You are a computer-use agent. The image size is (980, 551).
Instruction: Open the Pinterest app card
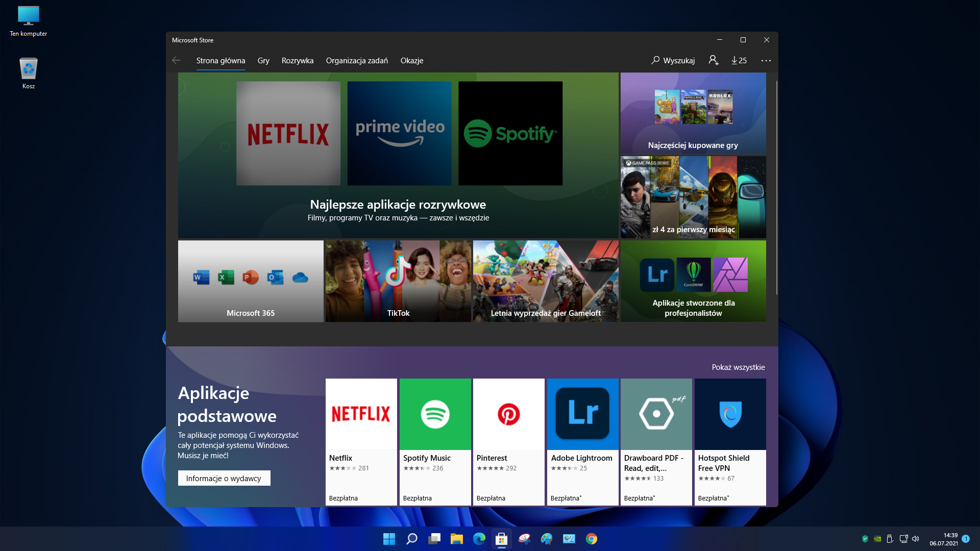tap(509, 442)
